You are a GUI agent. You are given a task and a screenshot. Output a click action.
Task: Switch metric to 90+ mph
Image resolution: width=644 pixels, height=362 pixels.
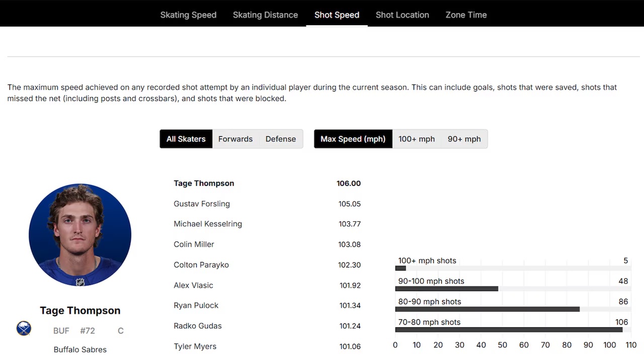click(464, 139)
